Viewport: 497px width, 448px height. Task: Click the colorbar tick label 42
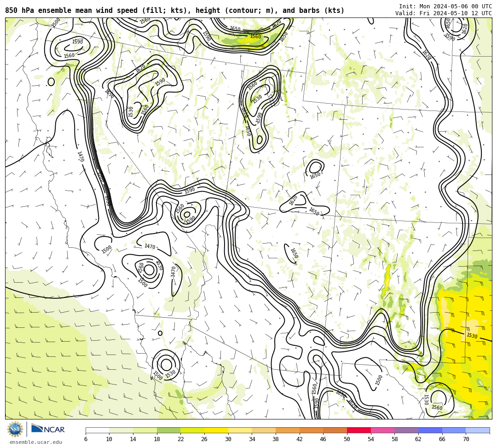point(300,439)
